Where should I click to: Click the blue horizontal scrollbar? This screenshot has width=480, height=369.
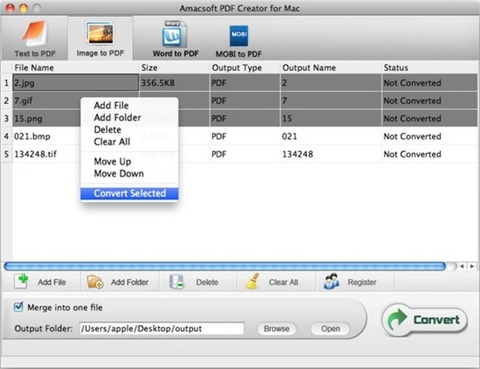225,266
